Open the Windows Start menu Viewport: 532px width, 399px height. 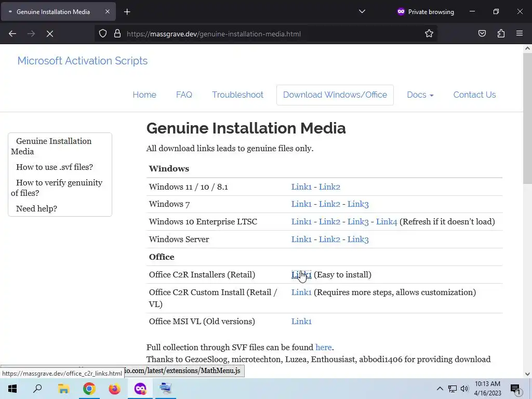click(x=12, y=389)
